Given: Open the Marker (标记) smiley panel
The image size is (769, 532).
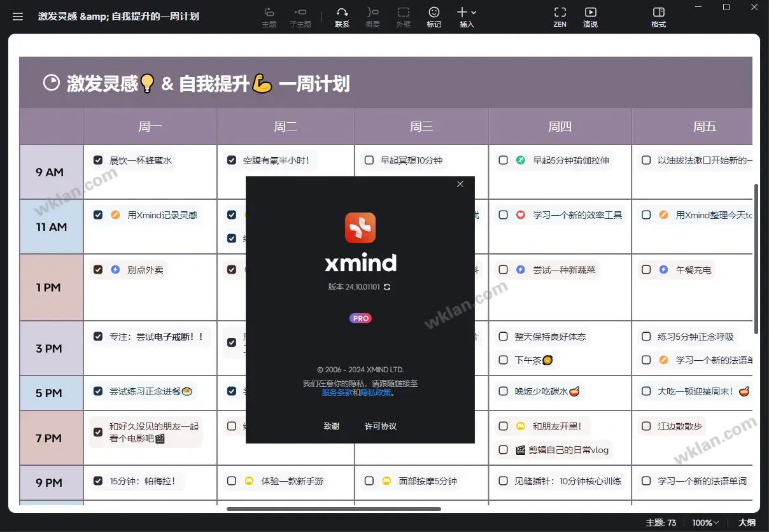Looking at the screenshot, I should 434,17.
